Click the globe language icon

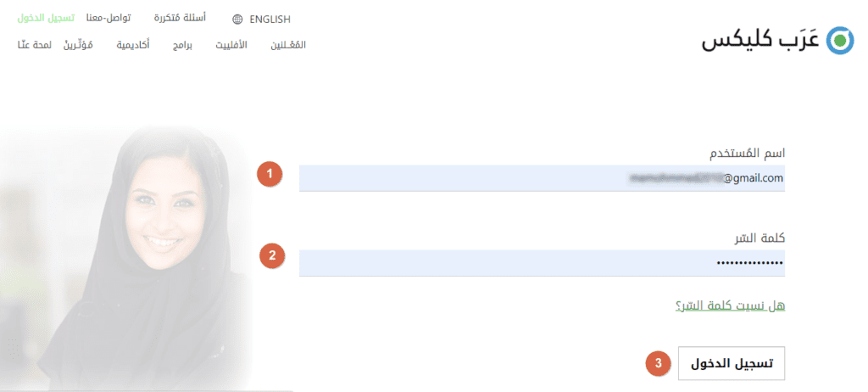[237, 20]
